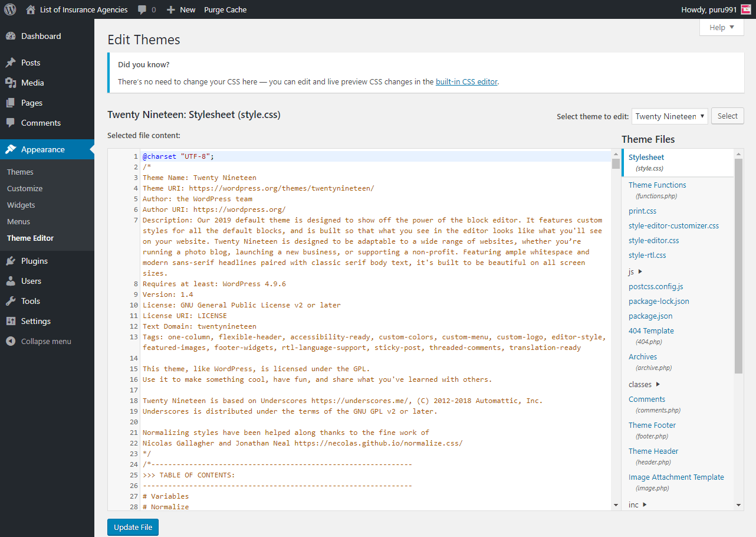Click the Select button beside theme dropdown

click(x=727, y=116)
